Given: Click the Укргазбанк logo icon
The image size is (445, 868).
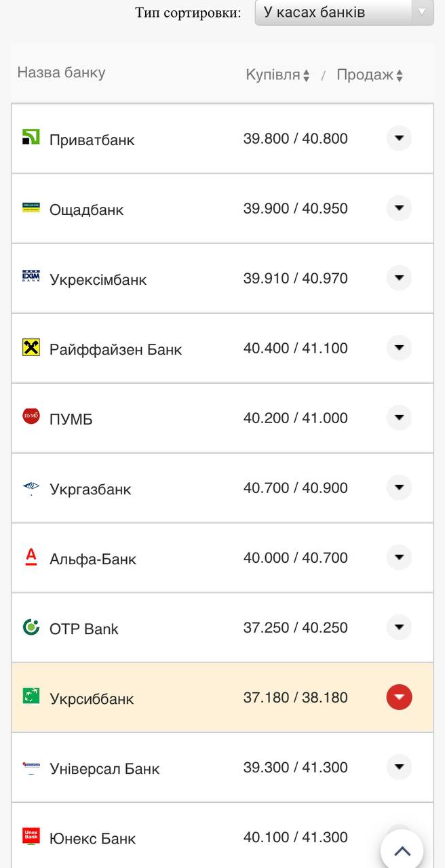Looking at the screenshot, I should pyautogui.click(x=31, y=487).
